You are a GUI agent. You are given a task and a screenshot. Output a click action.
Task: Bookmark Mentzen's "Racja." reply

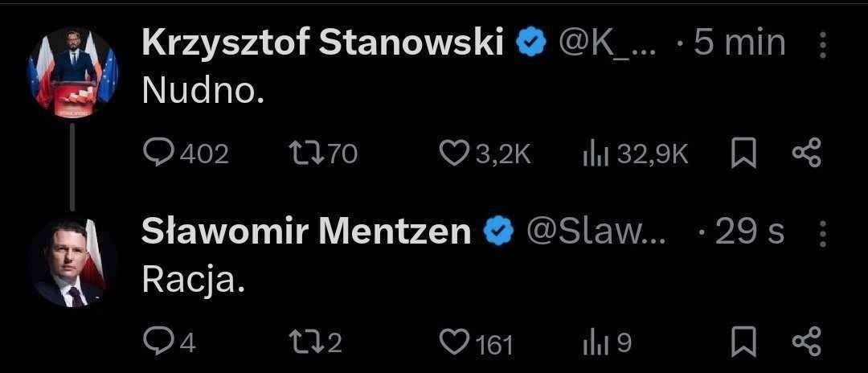pos(743,343)
